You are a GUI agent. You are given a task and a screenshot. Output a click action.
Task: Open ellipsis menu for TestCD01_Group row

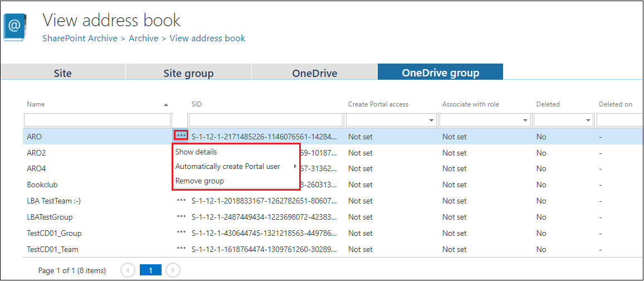pyautogui.click(x=181, y=233)
